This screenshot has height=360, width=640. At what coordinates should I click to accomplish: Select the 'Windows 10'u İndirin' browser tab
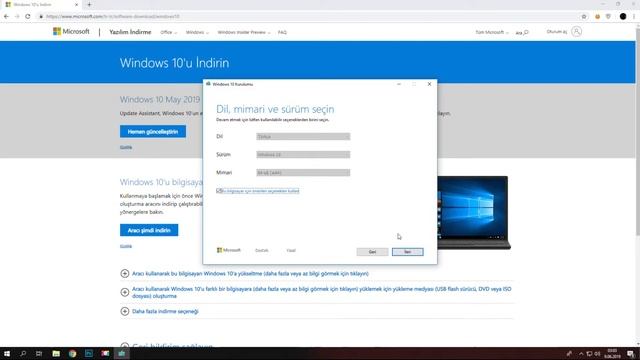40,4
